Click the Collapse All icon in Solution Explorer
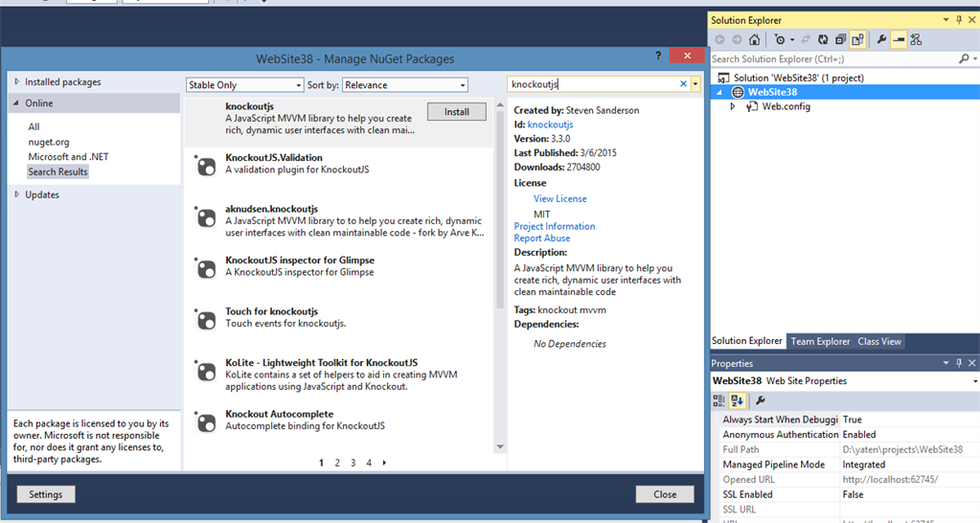 tap(841, 39)
